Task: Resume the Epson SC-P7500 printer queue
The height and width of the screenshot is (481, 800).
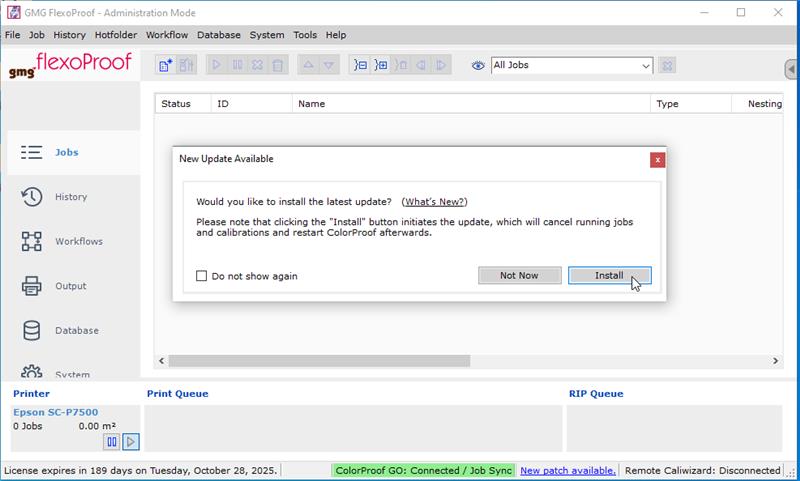Action: pyautogui.click(x=131, y=442)
